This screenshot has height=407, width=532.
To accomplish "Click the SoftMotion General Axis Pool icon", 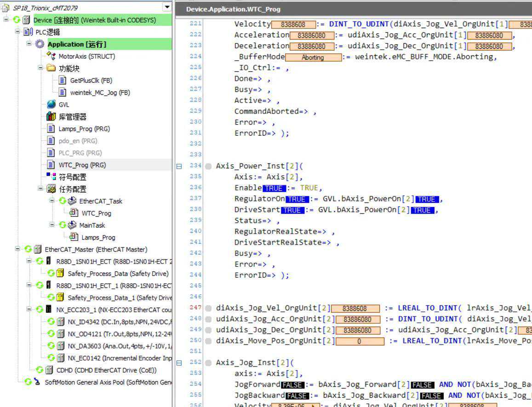I will pos(37,382).
